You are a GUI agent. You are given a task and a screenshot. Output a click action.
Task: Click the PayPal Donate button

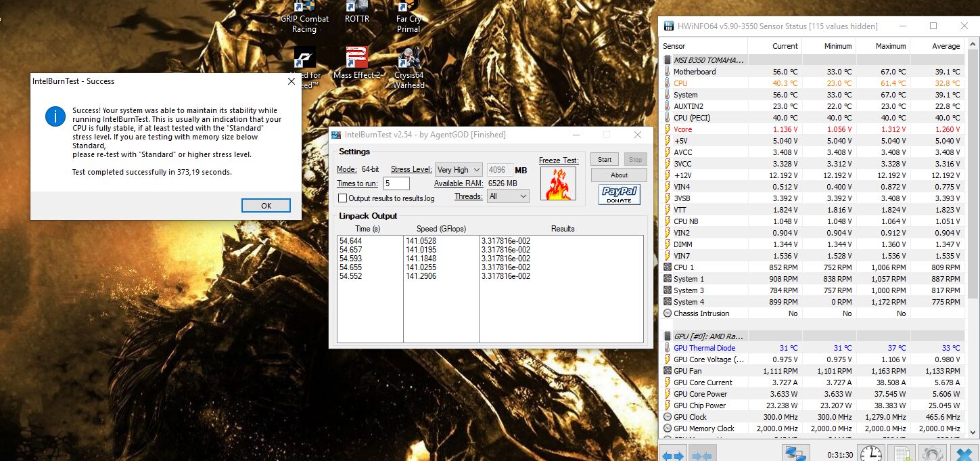(x=619, y=194)
